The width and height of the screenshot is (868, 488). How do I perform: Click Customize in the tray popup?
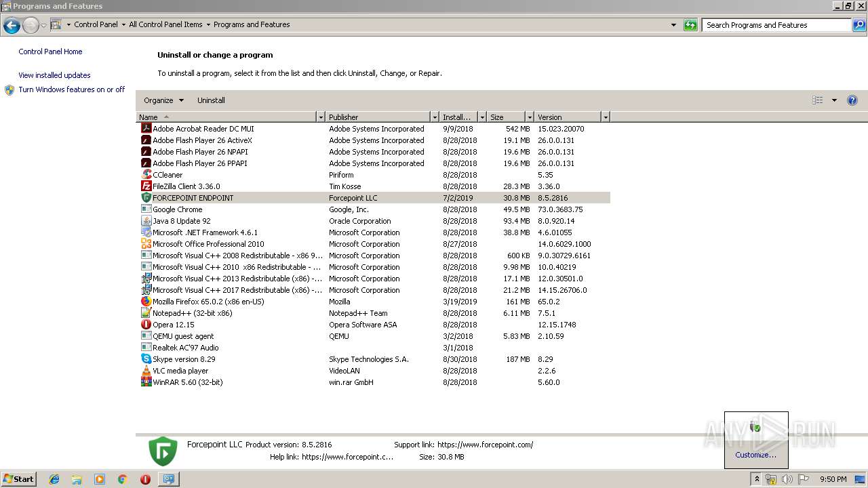(755, 455)
